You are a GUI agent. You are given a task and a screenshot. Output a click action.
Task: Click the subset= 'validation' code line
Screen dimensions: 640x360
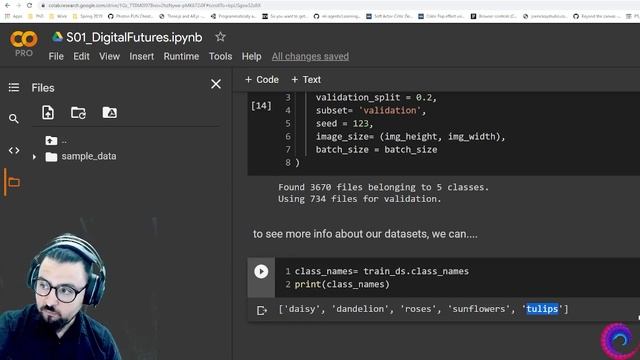pos(371,110)
